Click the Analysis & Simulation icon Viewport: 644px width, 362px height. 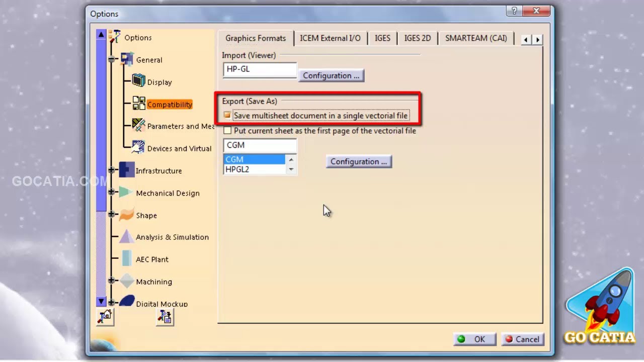pyautogui.click(x=127, y=237)
